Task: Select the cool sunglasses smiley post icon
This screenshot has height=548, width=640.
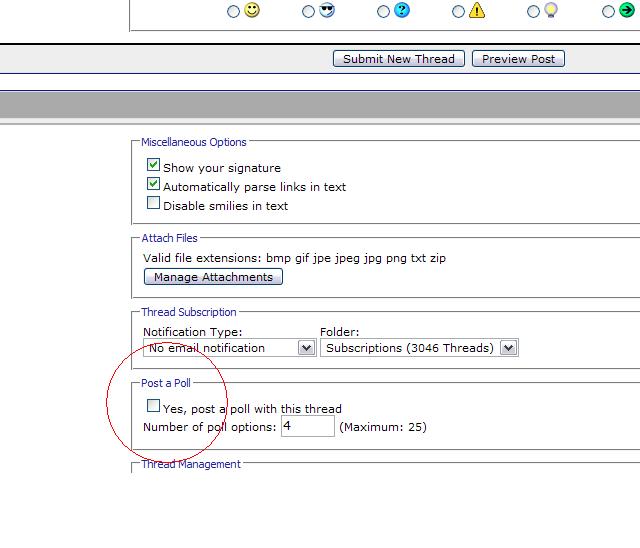Action: (x=327, y=10)
